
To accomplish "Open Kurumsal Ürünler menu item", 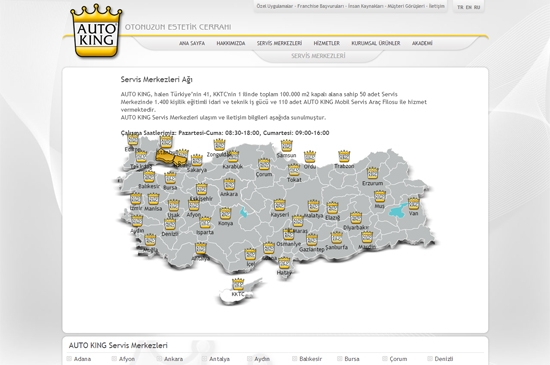I will click(376, 43).
